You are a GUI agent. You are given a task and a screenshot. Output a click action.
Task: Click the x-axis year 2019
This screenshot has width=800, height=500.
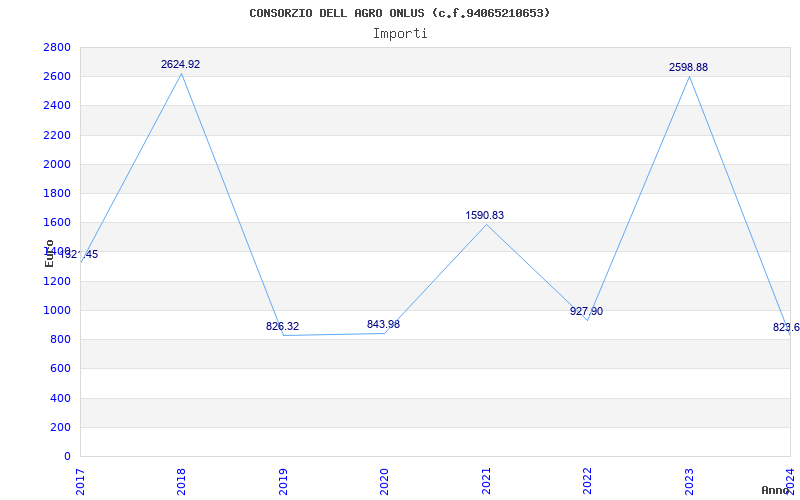click(283, 481)
